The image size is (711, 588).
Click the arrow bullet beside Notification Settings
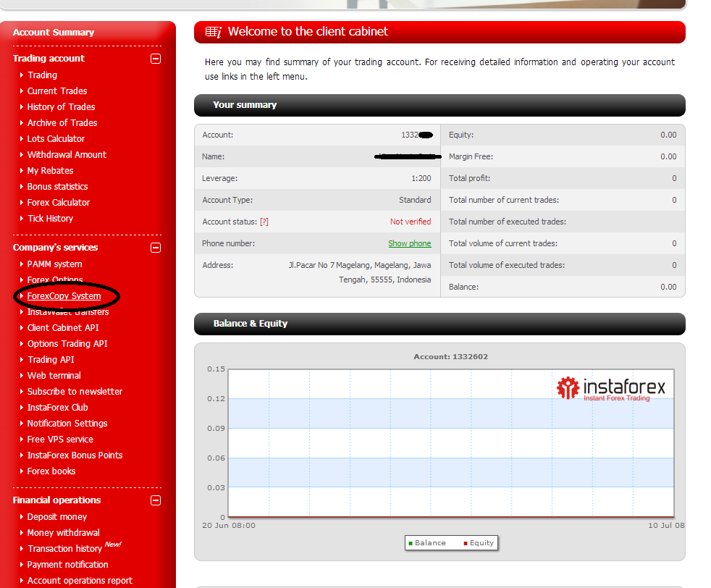[x=21, y=423]
